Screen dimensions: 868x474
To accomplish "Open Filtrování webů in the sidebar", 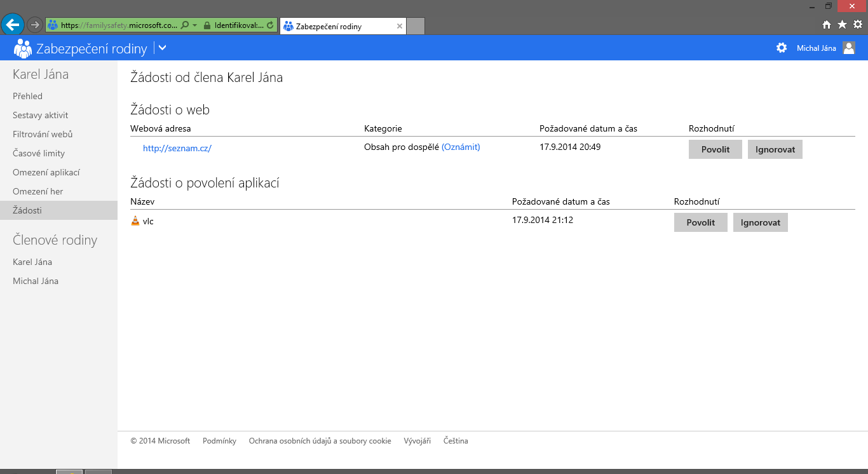I will (43, 134).
